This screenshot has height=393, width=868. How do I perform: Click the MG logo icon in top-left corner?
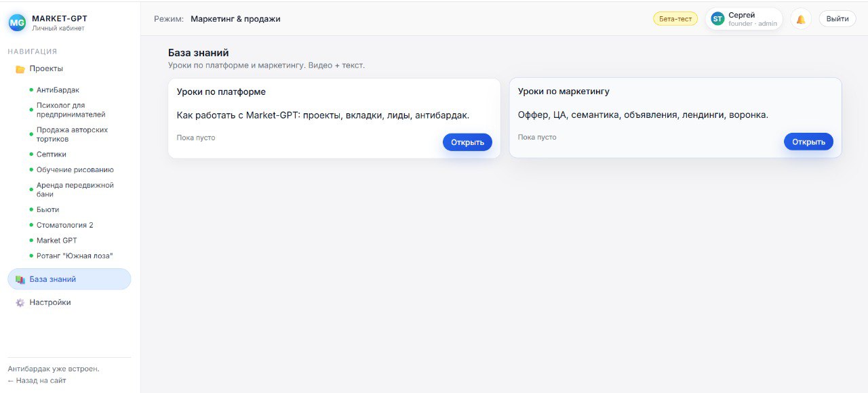point(16,22)
